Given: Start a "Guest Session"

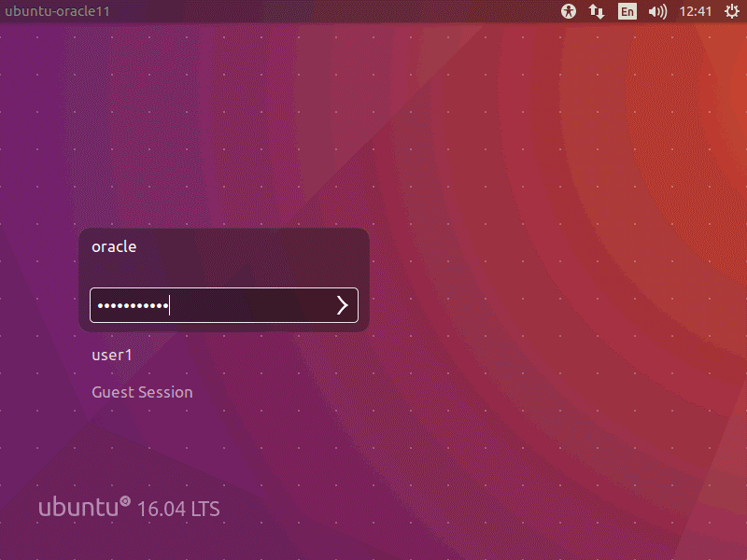Looking at the screenshot, I should (x=142, y=392).
